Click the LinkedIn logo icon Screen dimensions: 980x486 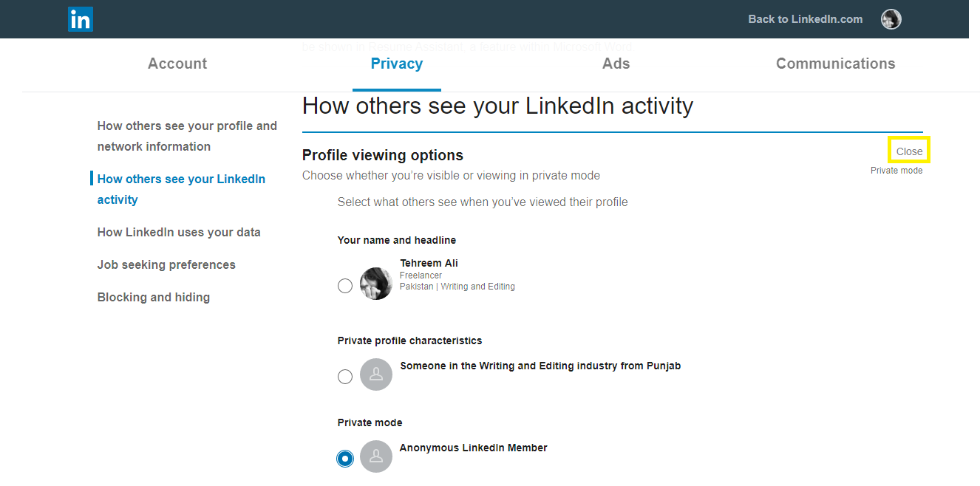81,19
